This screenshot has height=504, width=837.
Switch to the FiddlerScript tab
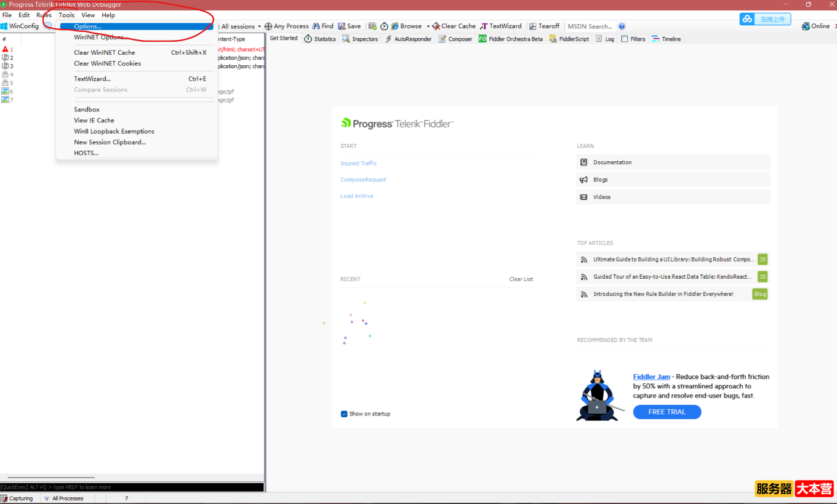[x=569, y=39]
